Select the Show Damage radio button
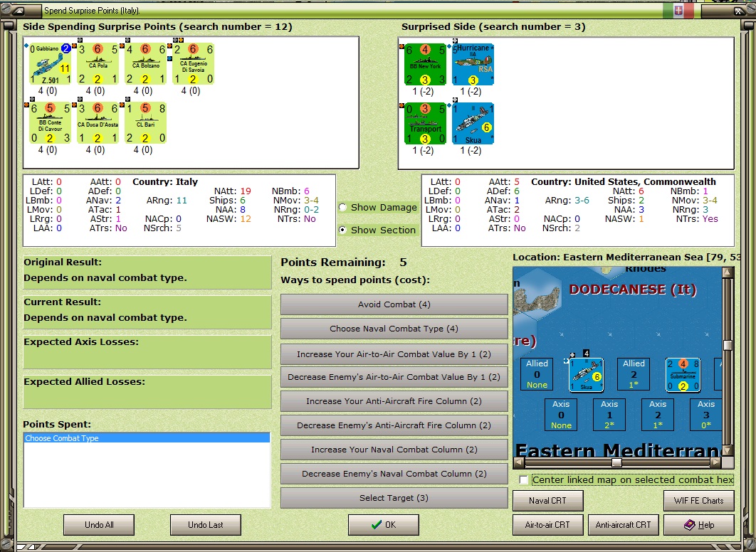756x552 pixels. (x=343, y=207)
